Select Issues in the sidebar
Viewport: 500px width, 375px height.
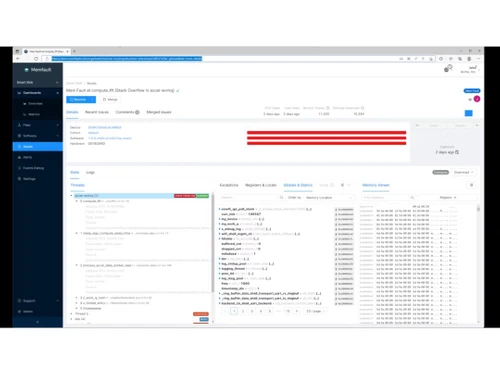[x=38, y=147]
